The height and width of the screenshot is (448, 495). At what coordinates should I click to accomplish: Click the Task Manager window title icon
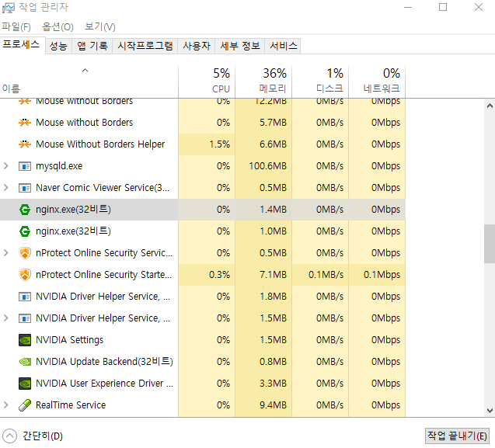click(x=9, y=8)
